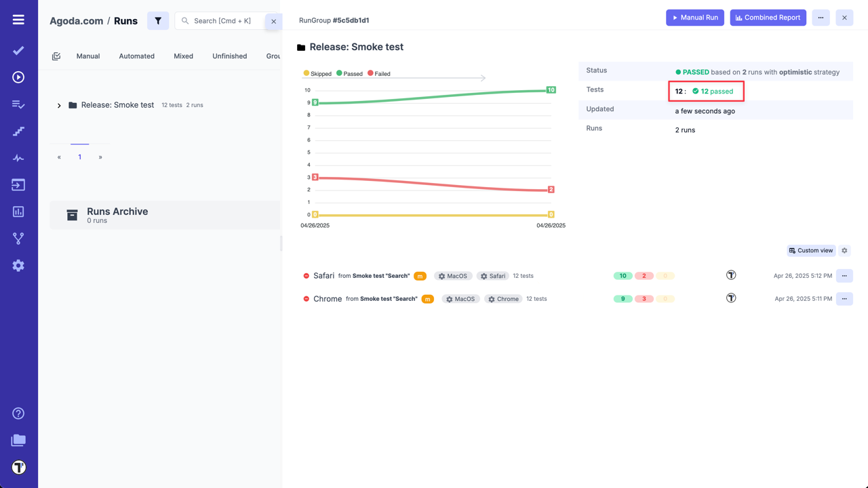Screen dimensions: 868x488
Task: Toggle the Skipped series in the chart legend
Action: [317, 73]
